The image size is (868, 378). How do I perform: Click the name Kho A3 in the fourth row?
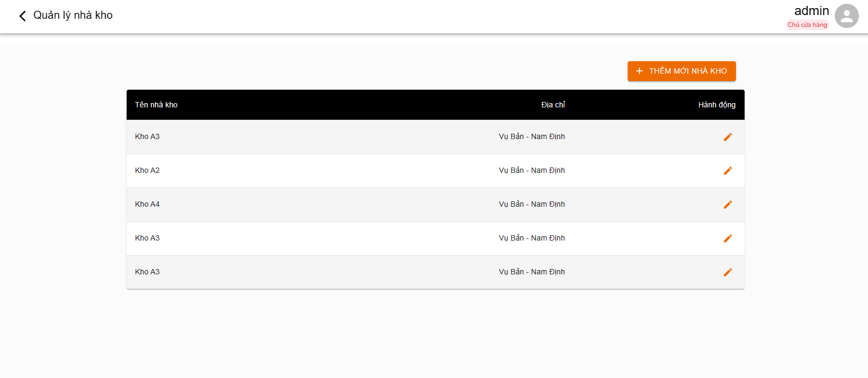click(x=147, y=238)
